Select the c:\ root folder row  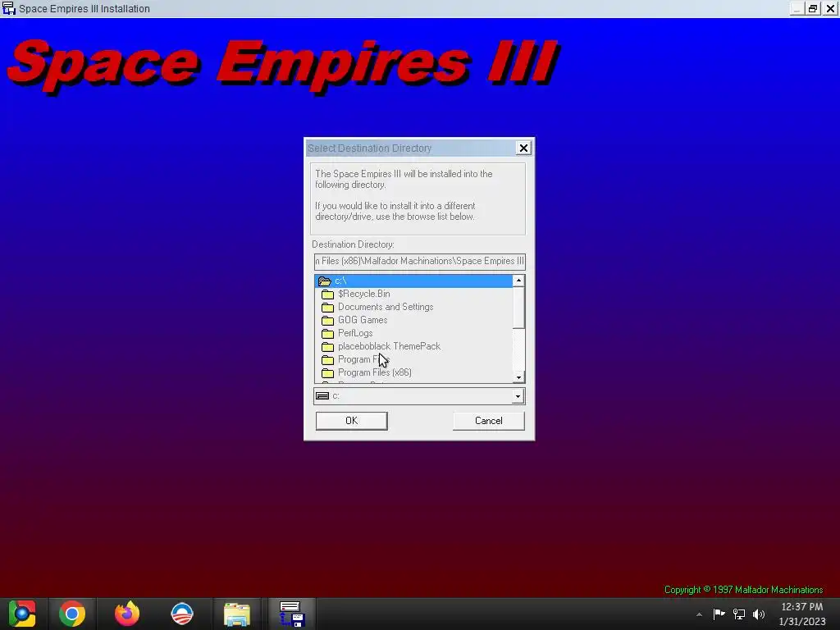[x=413, y=281]
